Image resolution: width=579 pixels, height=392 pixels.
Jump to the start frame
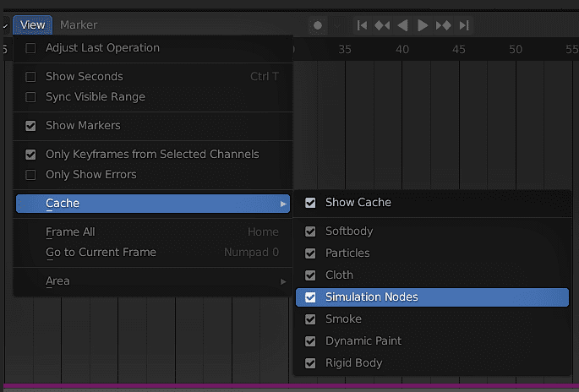(x=362, y=25)
